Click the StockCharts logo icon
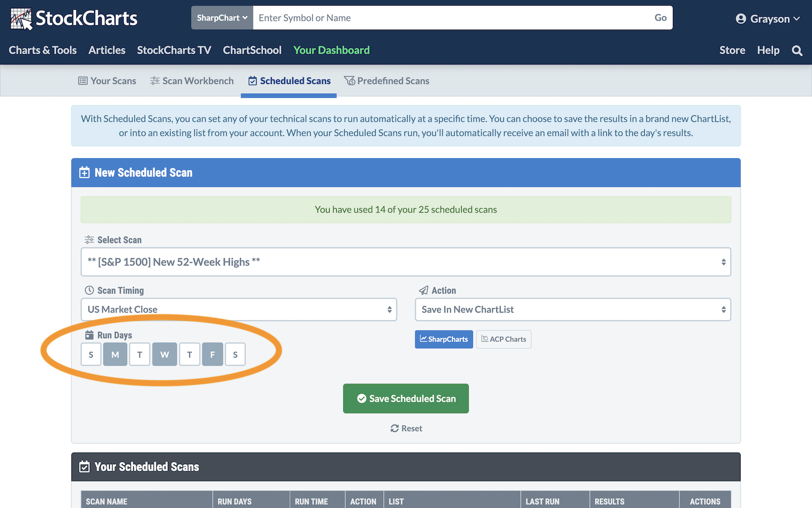Image resolution: width=812 pixels, height=508 pixels. [21, 19]
